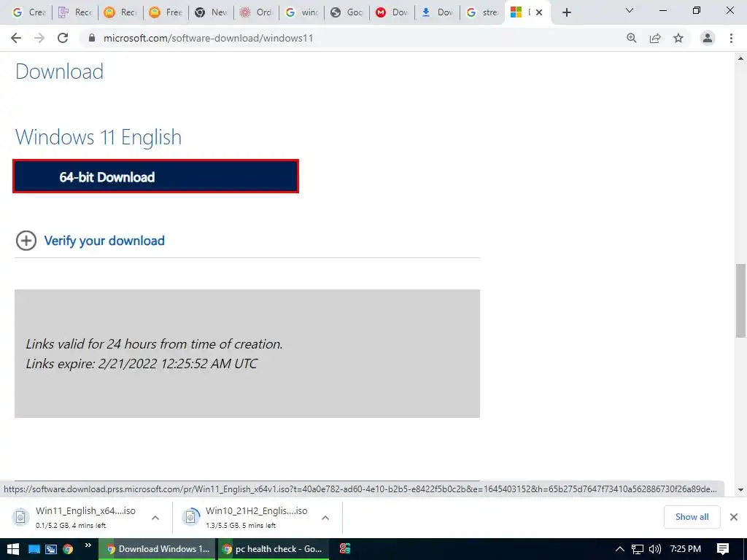Close the downloads bar
Viewport: 747px width, 560px height.
[x=734, y=517]
